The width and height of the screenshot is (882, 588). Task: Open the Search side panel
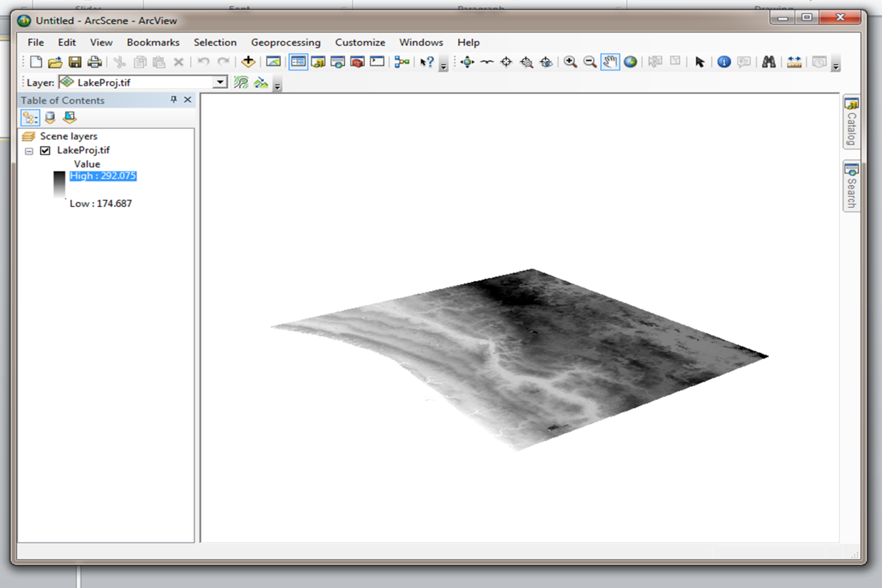pos(851,186)
